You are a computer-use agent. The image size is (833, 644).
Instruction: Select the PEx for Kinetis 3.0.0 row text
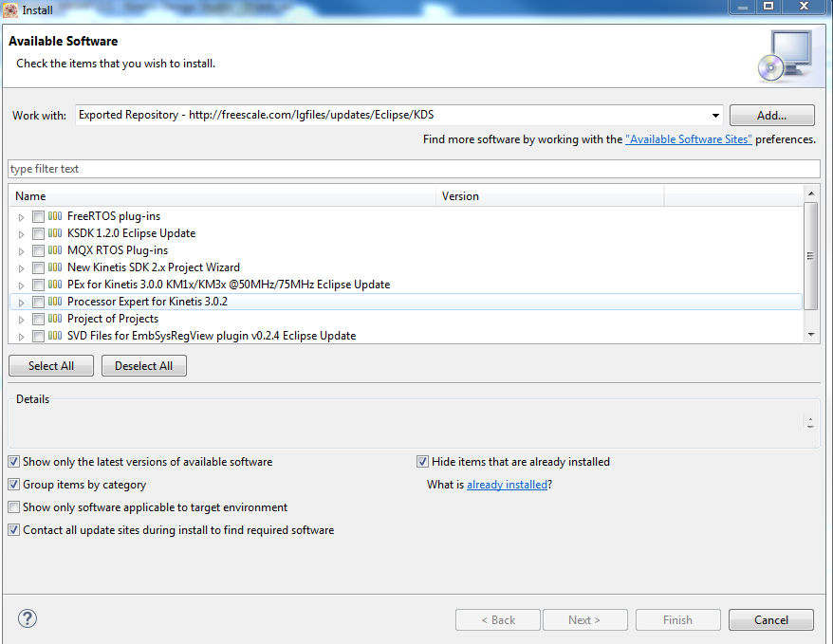click(229, 284)
